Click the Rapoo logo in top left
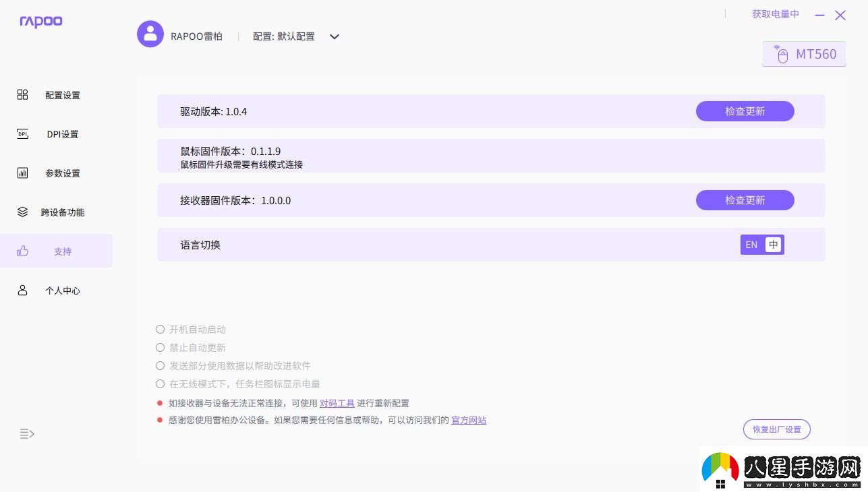 [x=40, y=21]
